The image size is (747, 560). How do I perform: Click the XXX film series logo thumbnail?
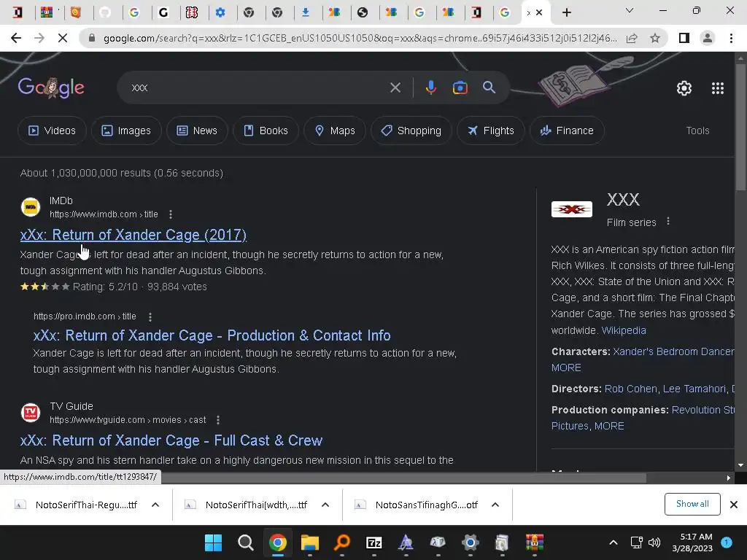(x=572, y=209)
